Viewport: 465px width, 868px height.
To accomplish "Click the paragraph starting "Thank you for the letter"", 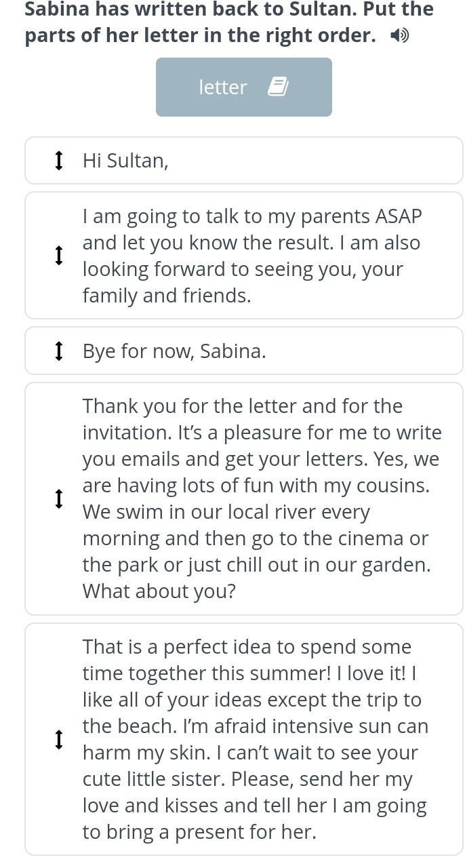I will (262, 498).
